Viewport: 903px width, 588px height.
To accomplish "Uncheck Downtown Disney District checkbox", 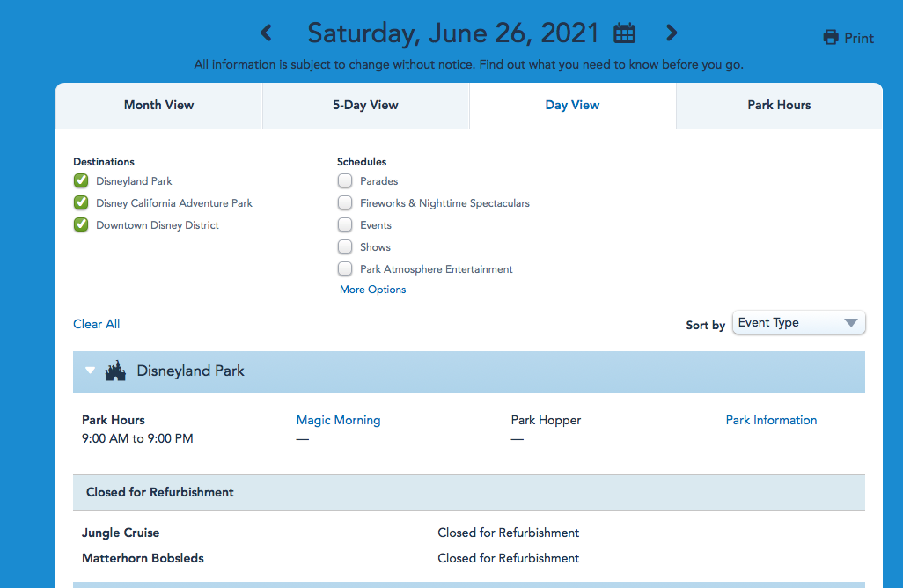I will pos(81,225).
